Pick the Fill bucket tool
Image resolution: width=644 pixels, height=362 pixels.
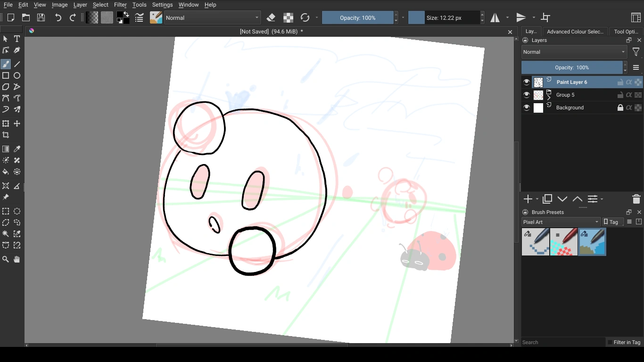click(6, 172)
